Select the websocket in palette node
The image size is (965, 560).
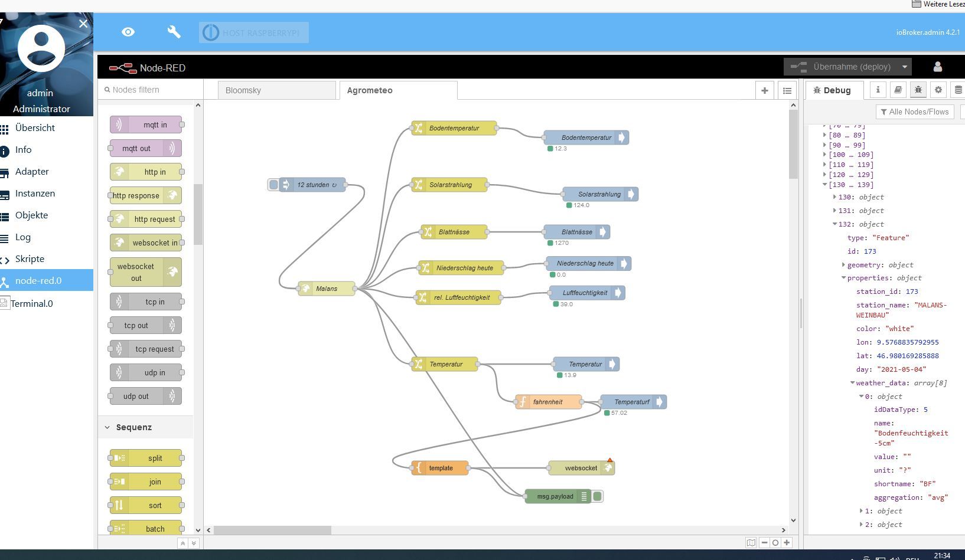click(146, 243)
